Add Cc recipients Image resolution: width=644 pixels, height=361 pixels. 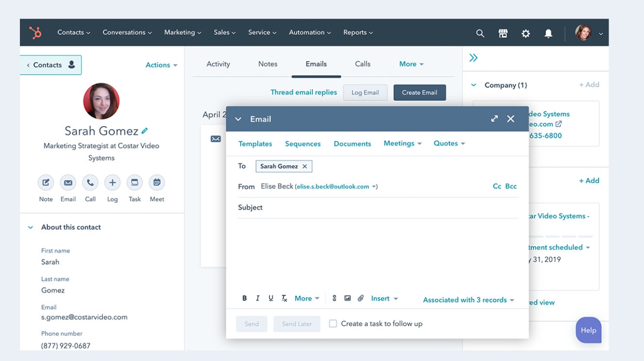(497, 186)
